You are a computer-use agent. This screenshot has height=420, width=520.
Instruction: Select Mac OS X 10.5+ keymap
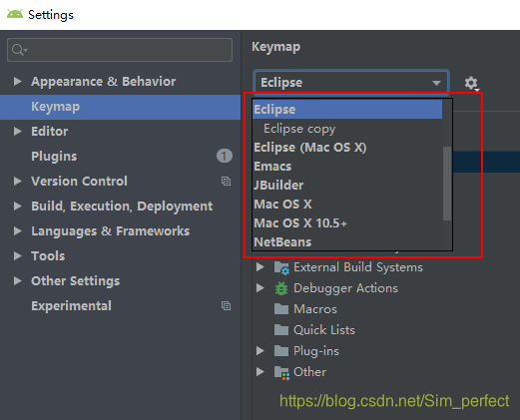pyautogui.click(x=347, y=223)
